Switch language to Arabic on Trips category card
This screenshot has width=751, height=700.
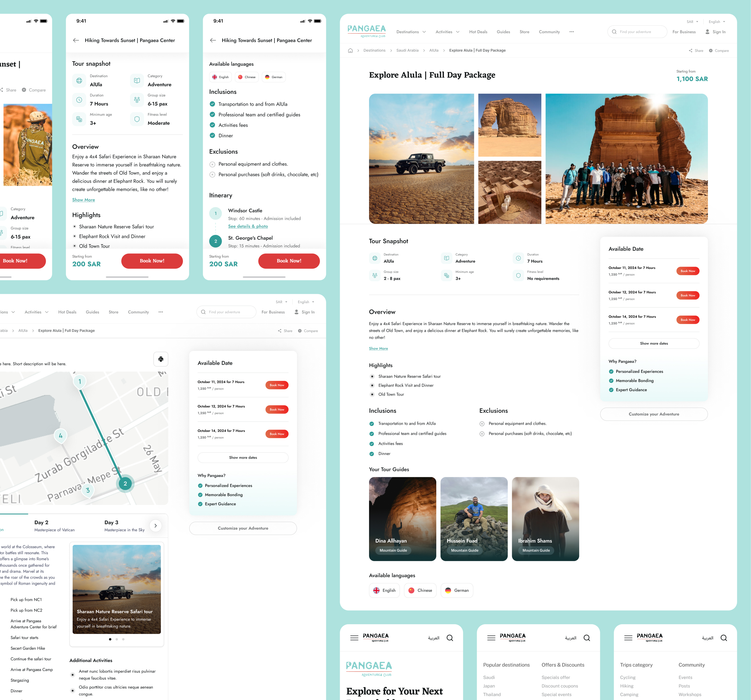click(x=707, y=638)
